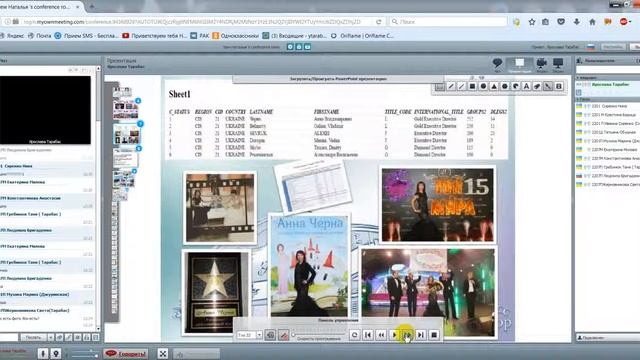Go to browser home page icon
The width and height of the screenshot is (640, 360).
(x=592, y=22)
